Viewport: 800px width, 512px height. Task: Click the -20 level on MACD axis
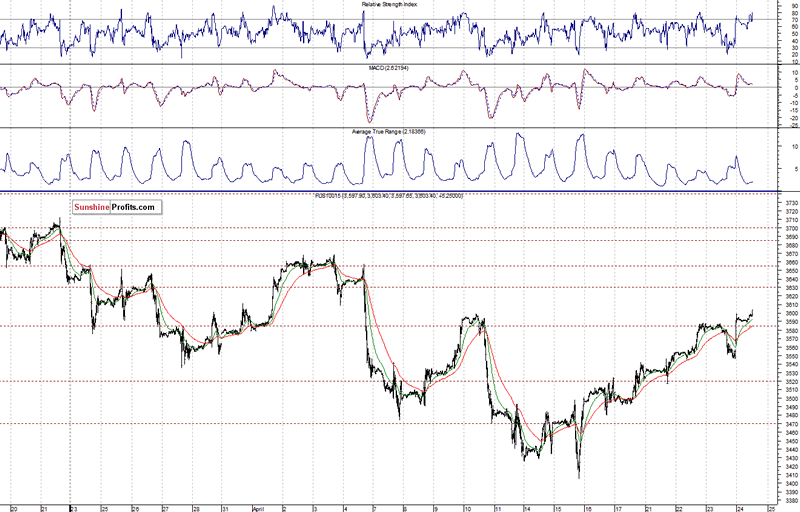pos(795,118)
